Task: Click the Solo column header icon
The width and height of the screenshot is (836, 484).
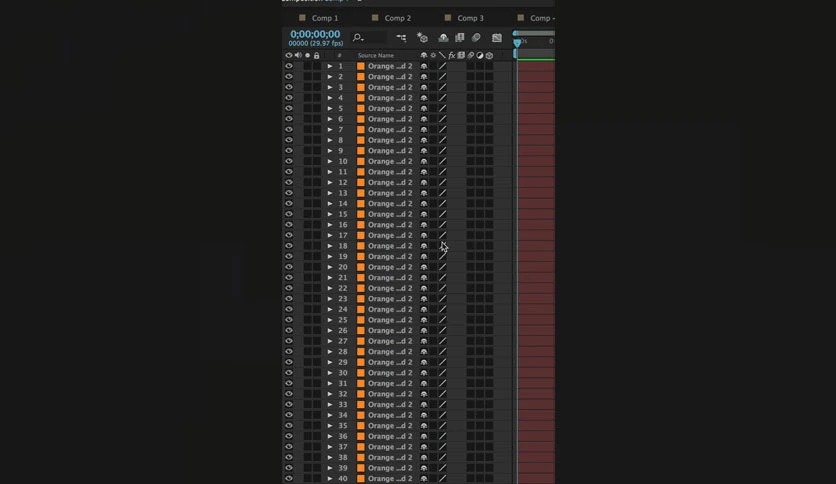Action: point(308,55)
